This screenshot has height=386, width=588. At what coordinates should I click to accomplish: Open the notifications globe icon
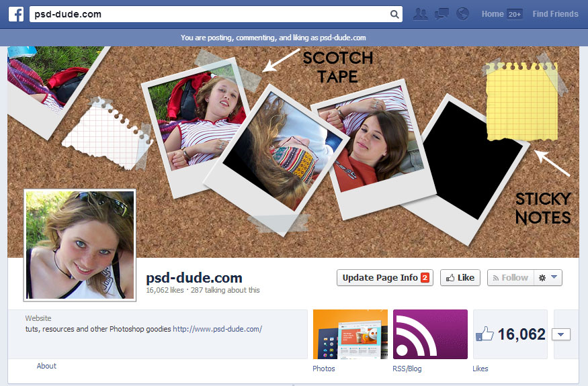(x=462, y=14)
